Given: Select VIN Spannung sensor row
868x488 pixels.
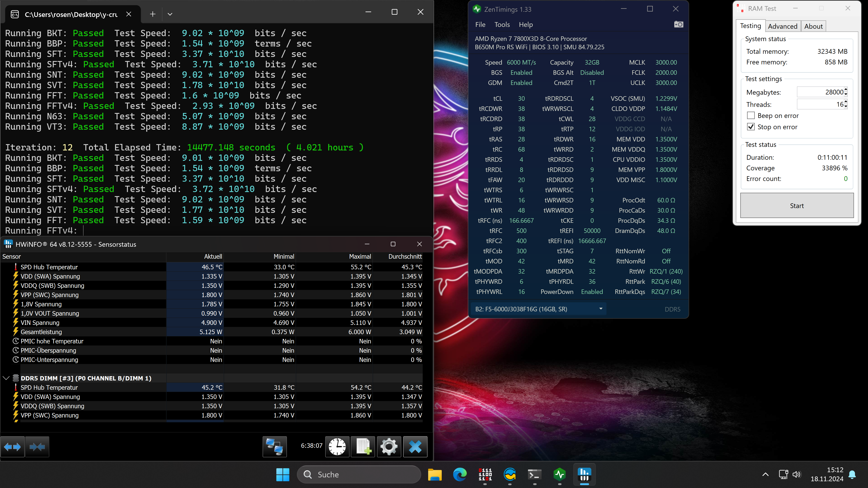Looking at the screenshot, I should click(x=212, y=323).
